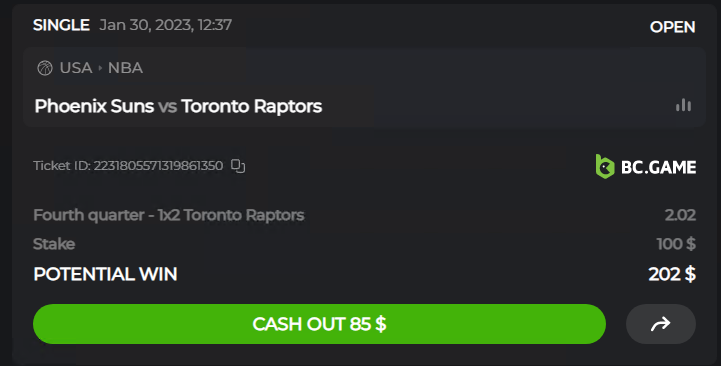Open match statistics bar chart icon
Viewport: 721px width, 366px height.
coord(683,105)
